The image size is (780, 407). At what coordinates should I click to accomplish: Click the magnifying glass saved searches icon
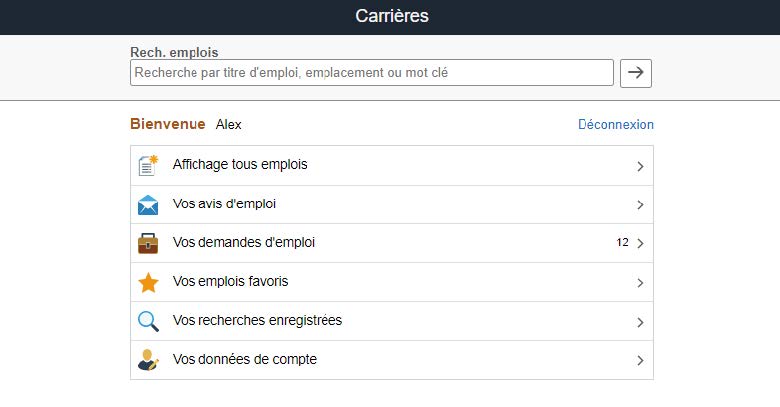coord(148,321)
